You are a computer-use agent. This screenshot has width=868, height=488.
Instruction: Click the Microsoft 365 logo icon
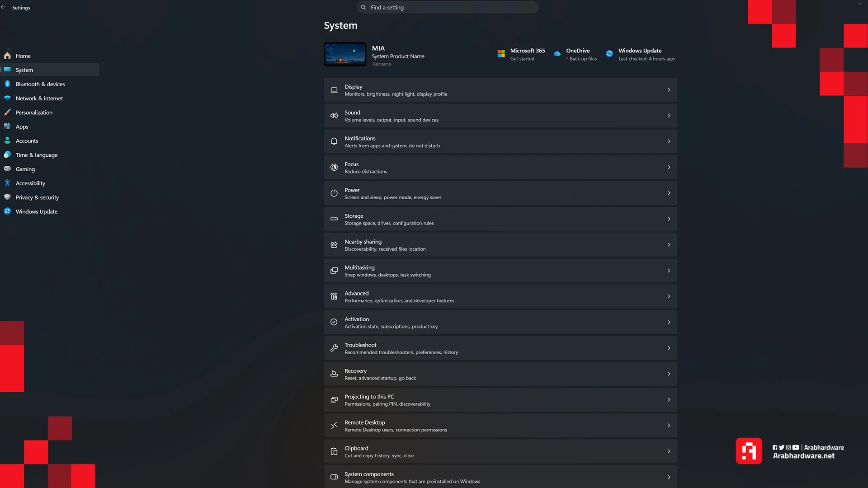(x=501, y=54)
